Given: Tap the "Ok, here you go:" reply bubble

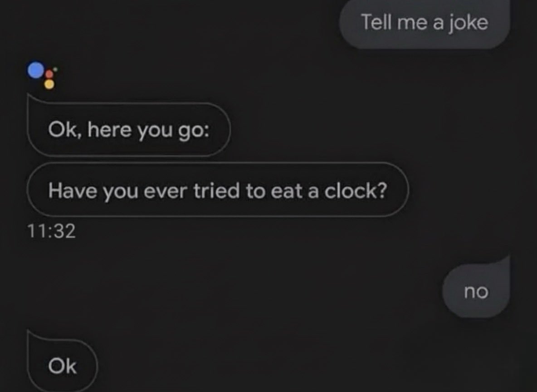Looking at the screenshot, I should pos(129,131).
